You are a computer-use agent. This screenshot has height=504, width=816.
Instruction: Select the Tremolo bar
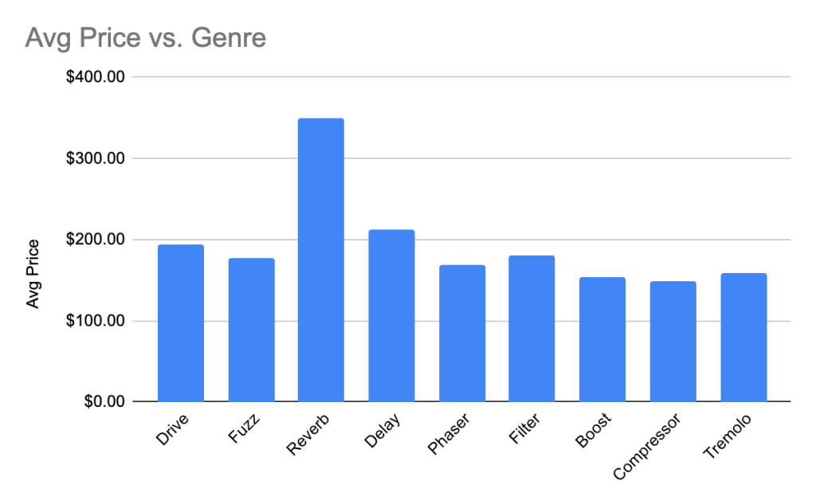743,337
